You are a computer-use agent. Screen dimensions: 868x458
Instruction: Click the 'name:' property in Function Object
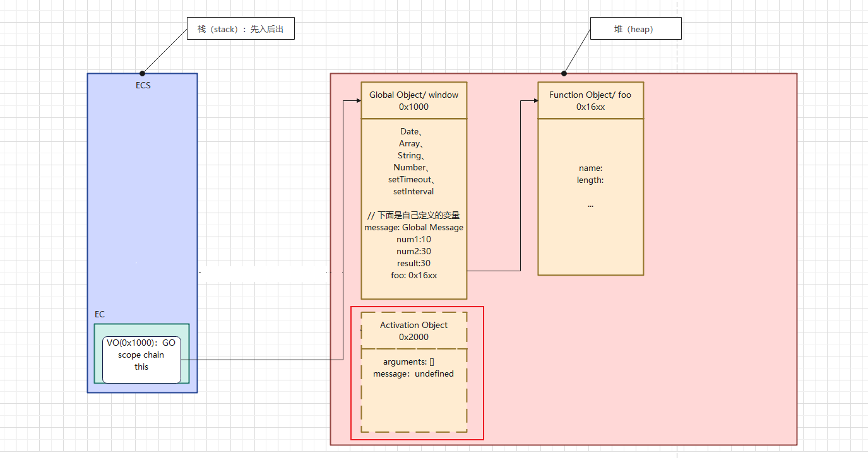[590, 168]
